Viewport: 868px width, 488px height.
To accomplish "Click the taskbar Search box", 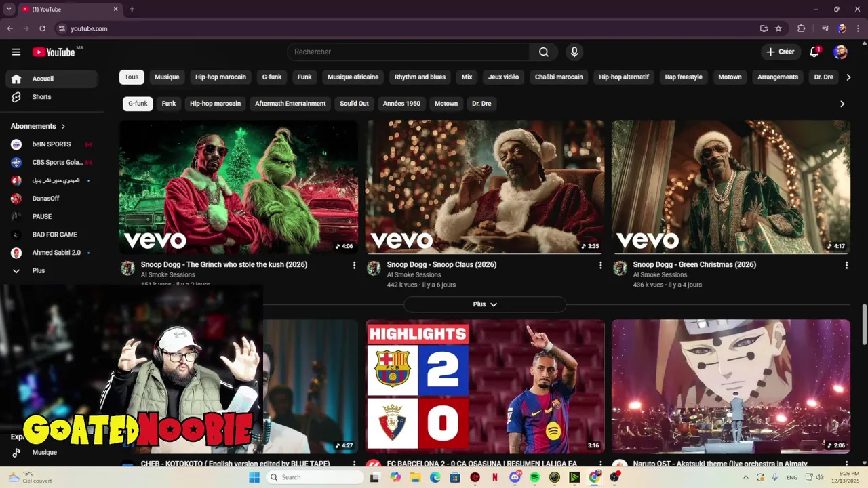I will point(314,477).
